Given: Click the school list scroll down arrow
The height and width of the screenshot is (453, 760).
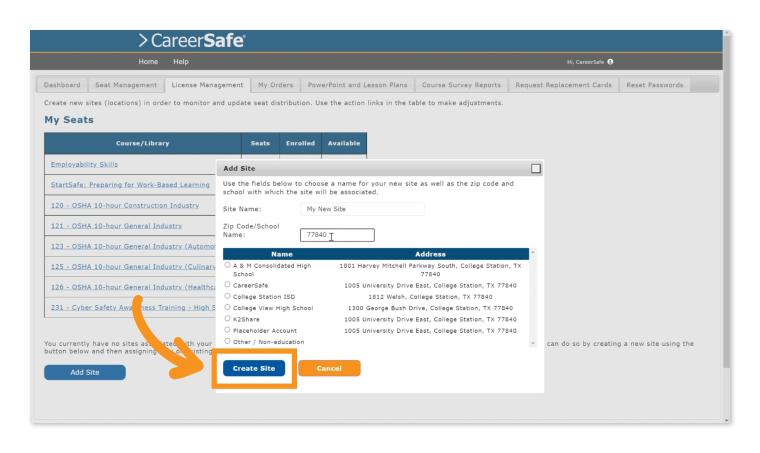Looking at the screenshot, I should click(x=533, y=343).
